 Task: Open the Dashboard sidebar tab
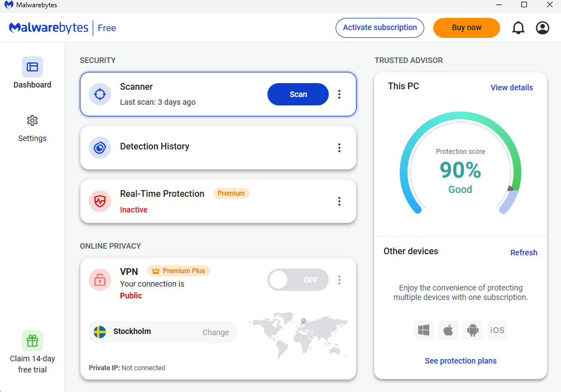(x=32, y=73)
